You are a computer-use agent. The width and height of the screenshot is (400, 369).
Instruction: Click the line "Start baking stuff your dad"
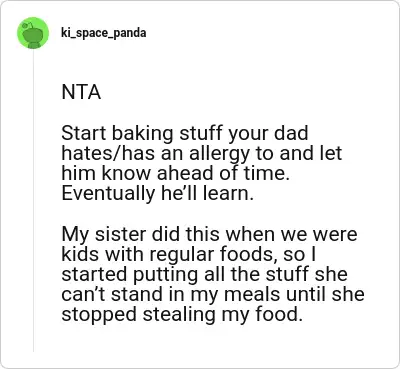click(x=185, y=133)
